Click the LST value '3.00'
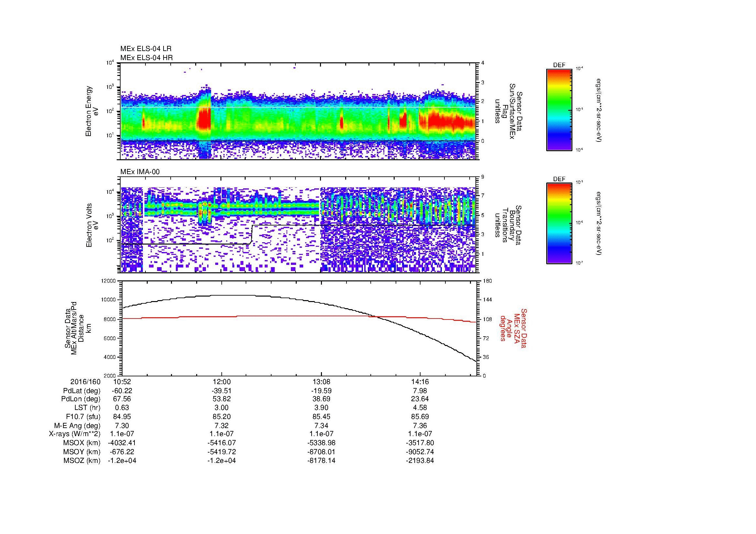Screen dimensions: 756x534 [x=222, y=408]
